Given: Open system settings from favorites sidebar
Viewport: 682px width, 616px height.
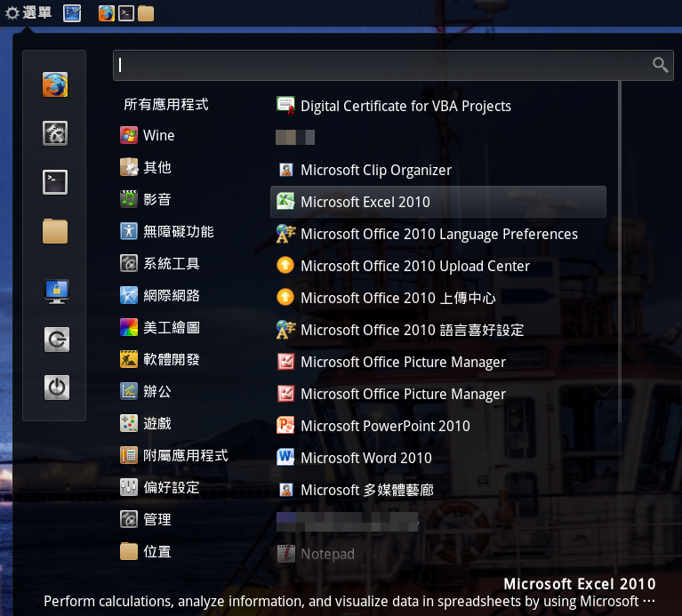Looking at the screenshot, I should [55, 133].
